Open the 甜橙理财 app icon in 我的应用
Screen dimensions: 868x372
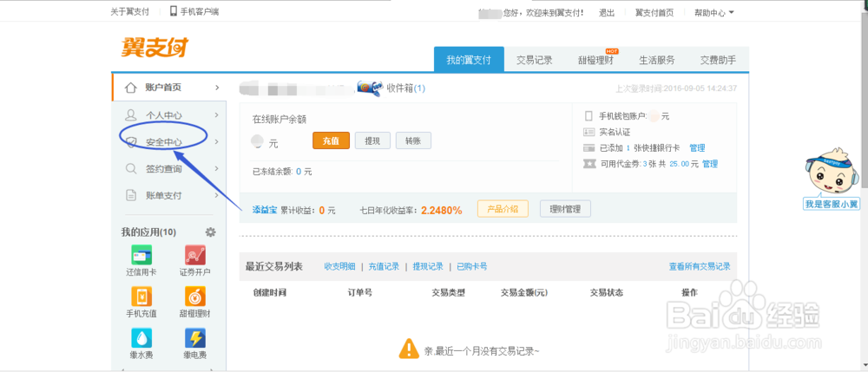(194, 297)
